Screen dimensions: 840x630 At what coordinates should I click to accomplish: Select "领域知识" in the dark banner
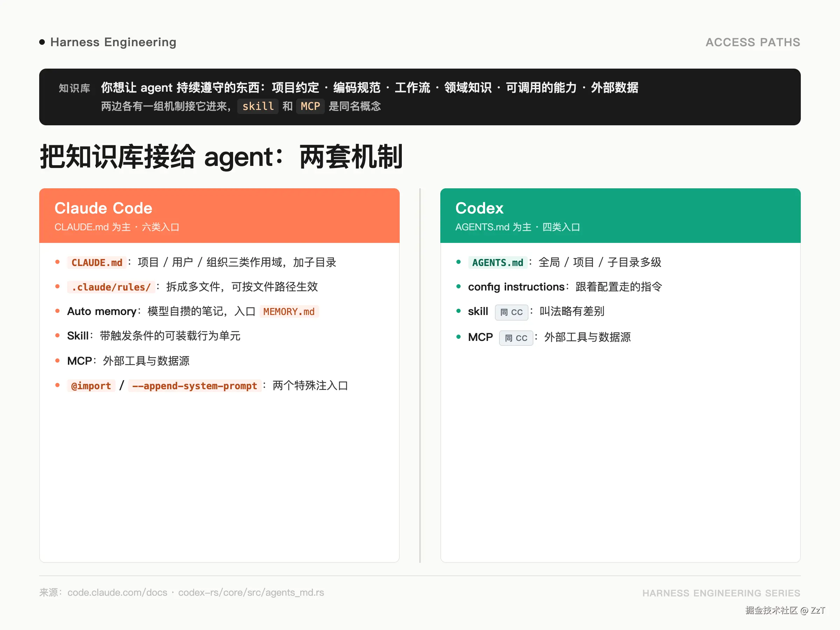tap(468, 88)
